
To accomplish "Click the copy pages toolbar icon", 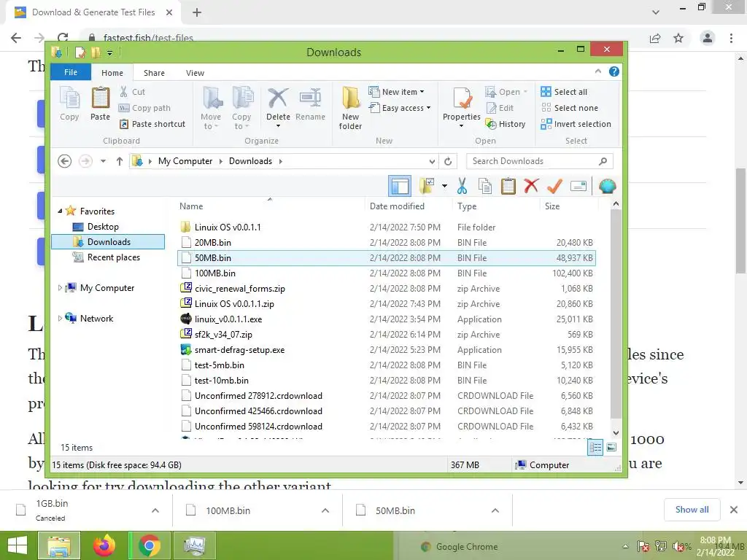I will pos(485,186).
